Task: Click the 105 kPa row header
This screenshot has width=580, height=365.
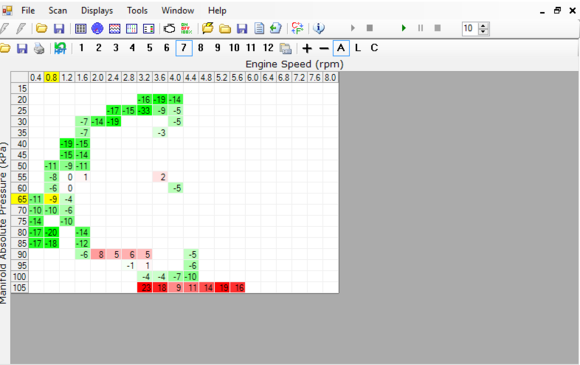Action: point(20,287)
